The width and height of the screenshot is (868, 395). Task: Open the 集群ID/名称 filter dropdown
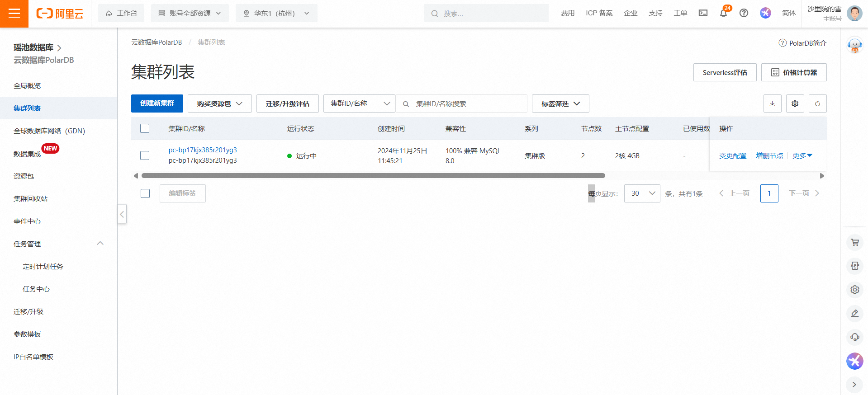click(x=360, y=103)
